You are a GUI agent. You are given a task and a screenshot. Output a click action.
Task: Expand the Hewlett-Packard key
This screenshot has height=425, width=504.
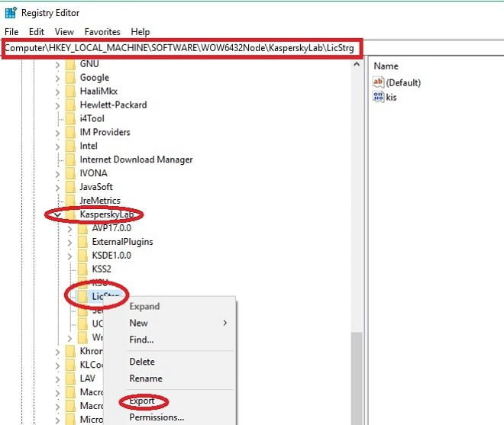point(57,105)
